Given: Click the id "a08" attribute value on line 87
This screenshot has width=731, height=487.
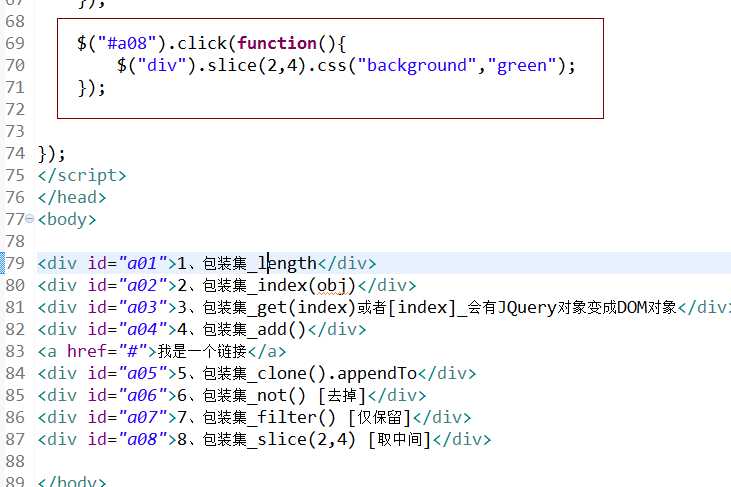Looking at the screenshot, I should click(144, 439).
